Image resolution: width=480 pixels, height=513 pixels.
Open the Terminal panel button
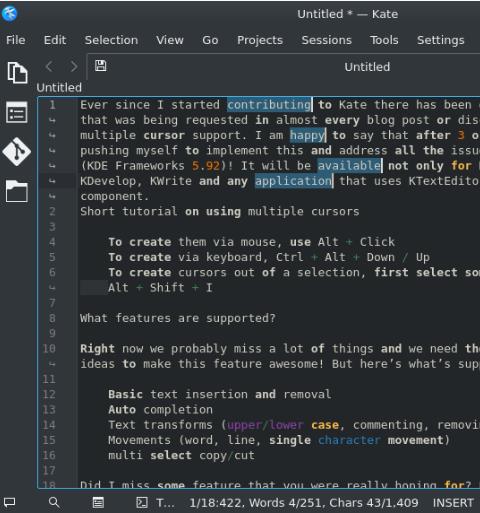(x=155, y=502)
